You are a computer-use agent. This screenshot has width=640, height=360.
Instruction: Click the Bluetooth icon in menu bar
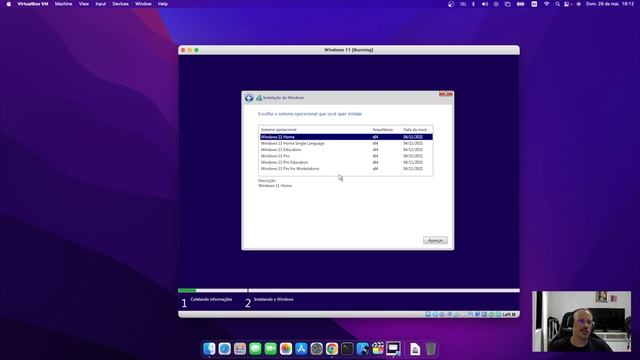(473, 4)
